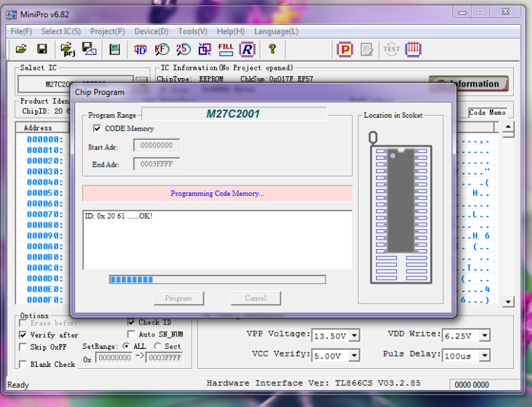This screenshot has width=532, height=407.
Task: Open project with the prj folder icon
Action: click(x=68, y=49)
